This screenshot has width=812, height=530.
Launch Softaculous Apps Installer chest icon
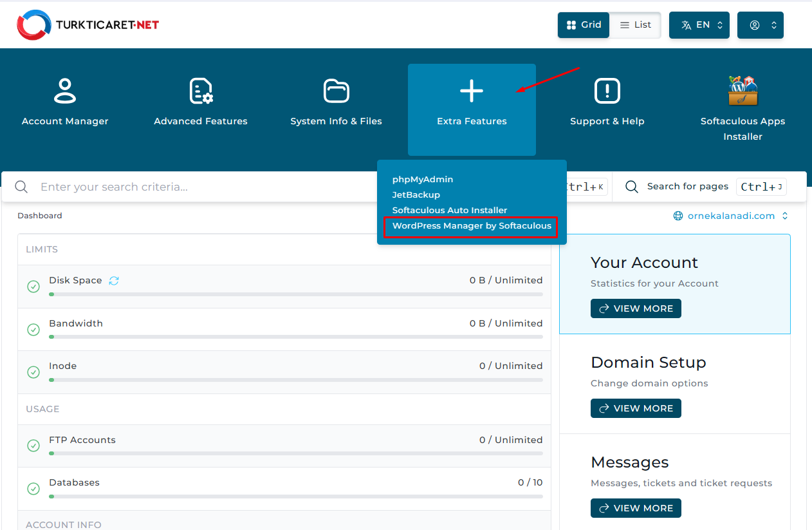coord(743,91)
